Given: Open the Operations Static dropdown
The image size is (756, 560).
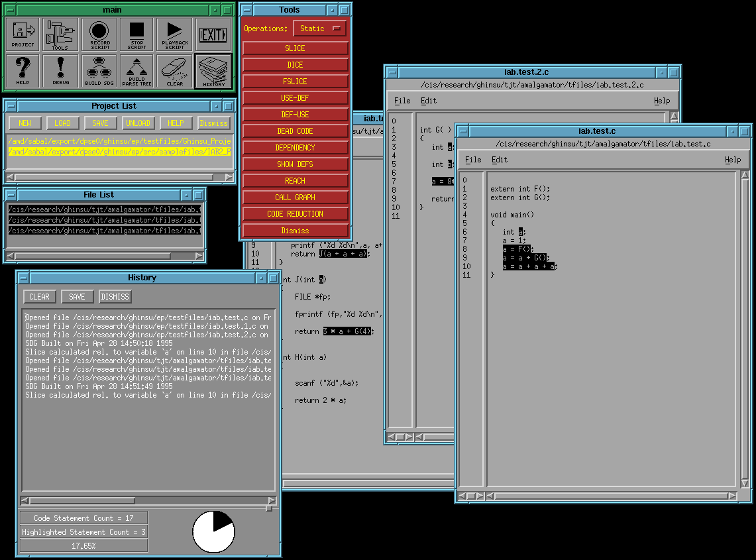Looking at the screenshot, I should (319, 28).
